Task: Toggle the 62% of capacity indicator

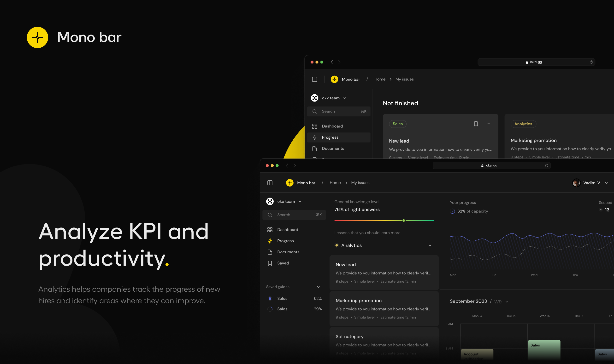Action: coord(452,211)
